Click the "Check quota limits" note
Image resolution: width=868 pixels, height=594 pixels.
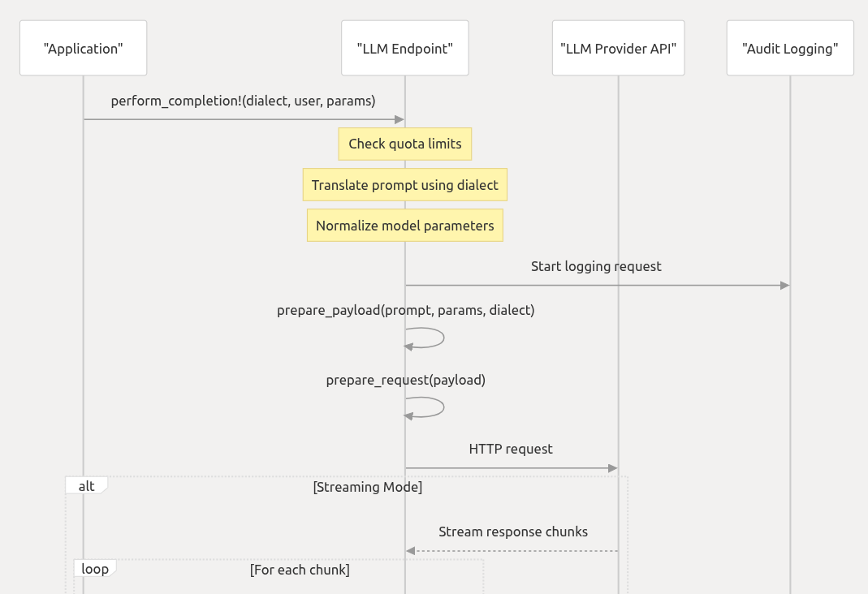point(405,144)
